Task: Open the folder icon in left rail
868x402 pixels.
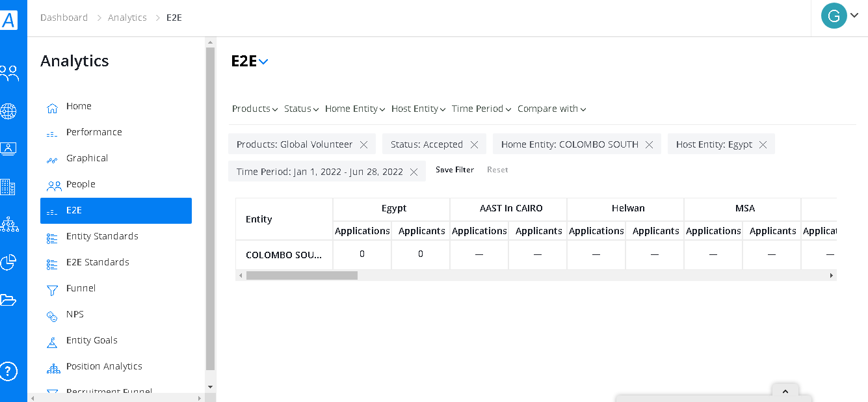Action: (x=8, y=300)
